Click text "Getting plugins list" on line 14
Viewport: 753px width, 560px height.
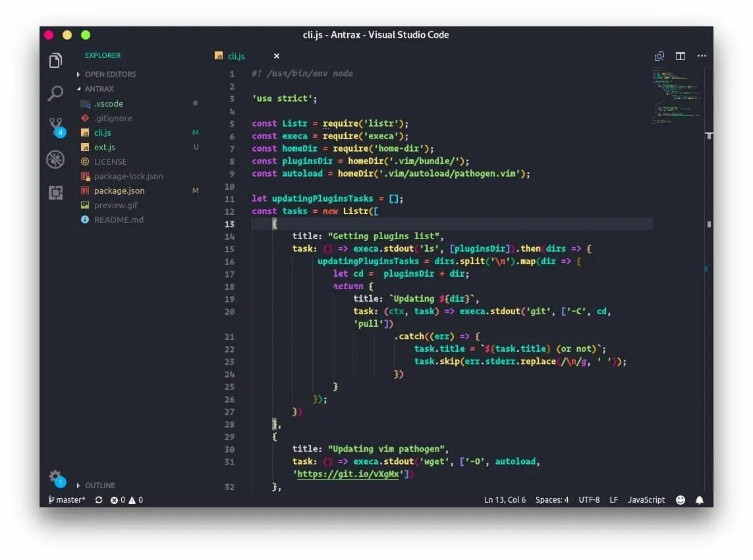(x=383, y=237)
